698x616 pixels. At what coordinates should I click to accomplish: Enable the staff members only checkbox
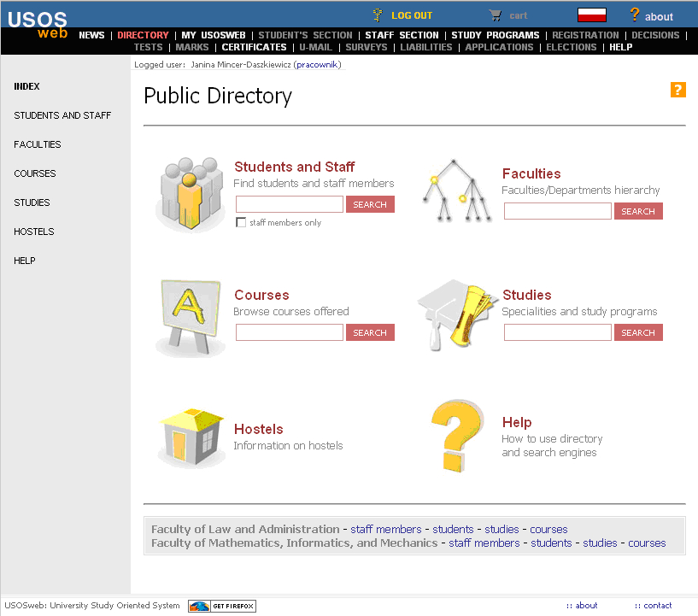pyautogui.click(x=241, y=222)
